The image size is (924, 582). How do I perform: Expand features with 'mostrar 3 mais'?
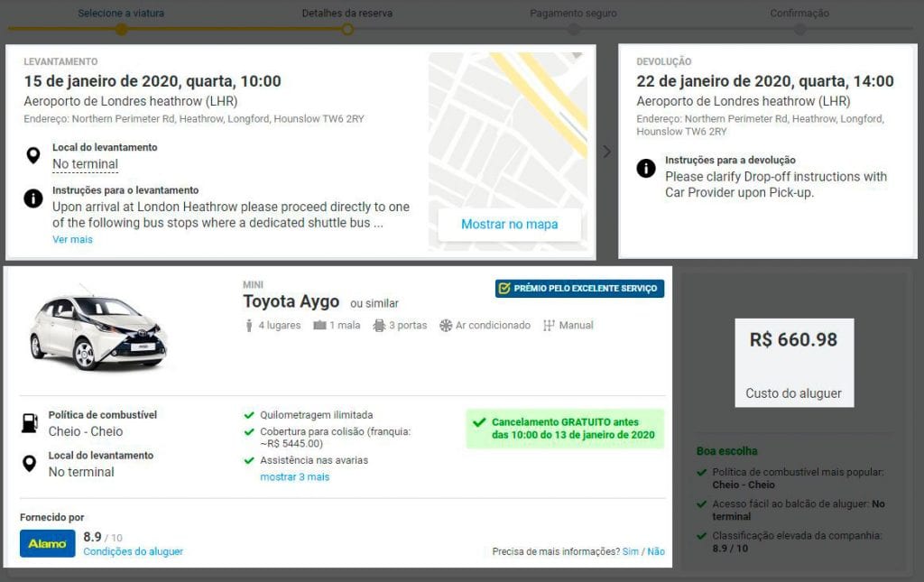[295, 477]
